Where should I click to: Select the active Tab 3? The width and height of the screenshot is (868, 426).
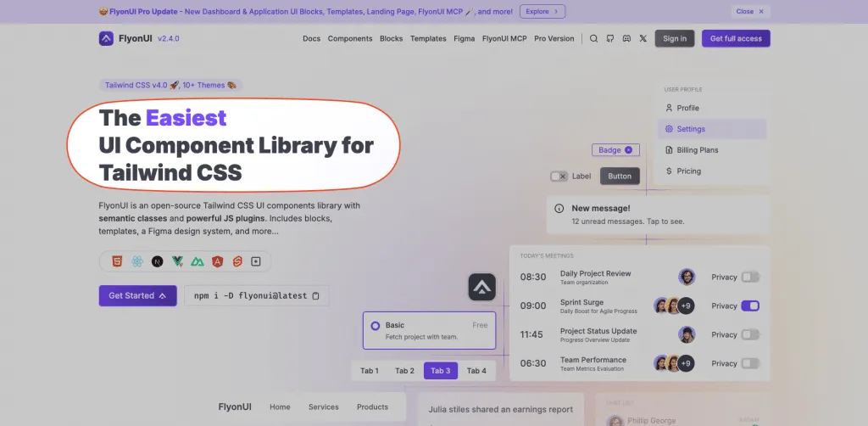(441, 371)
